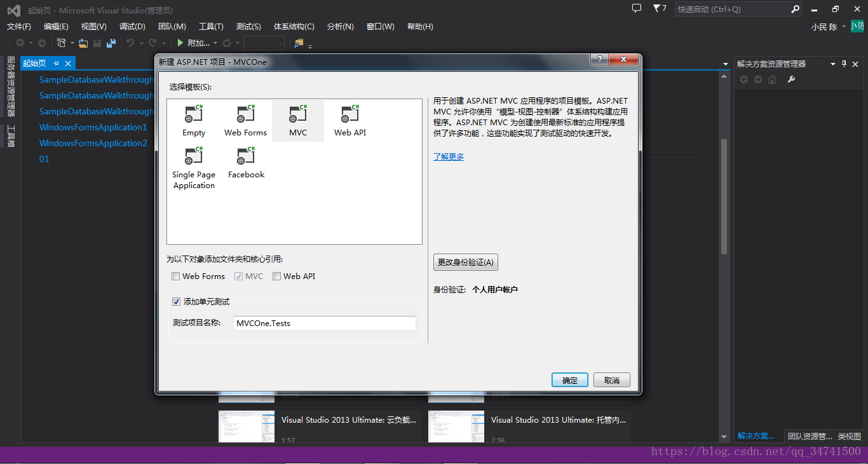Open the 体系结构(C) menu
Screen dimensions: 868x464
[294, 26]
